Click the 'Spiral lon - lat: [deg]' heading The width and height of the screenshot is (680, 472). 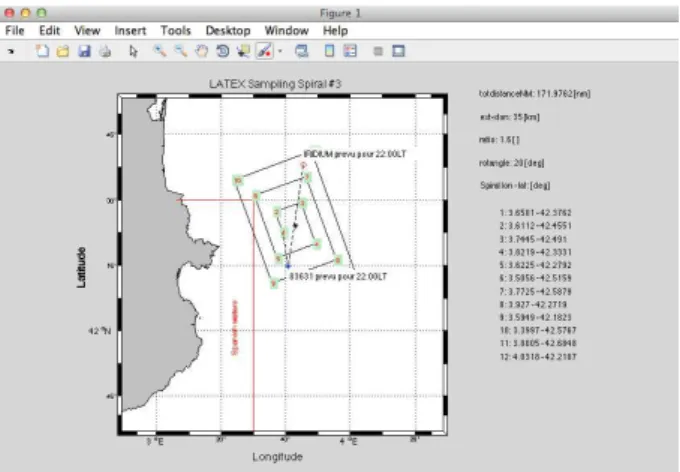[515, 186]
